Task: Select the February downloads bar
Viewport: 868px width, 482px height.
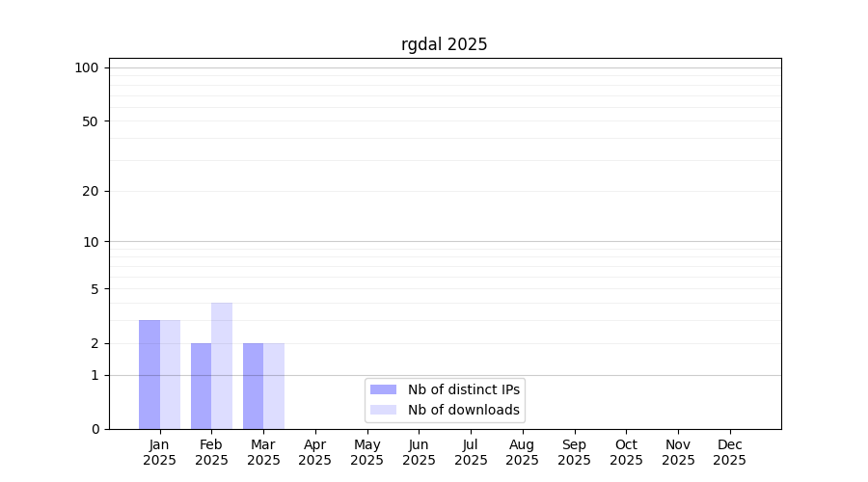Action: point(222,366)
